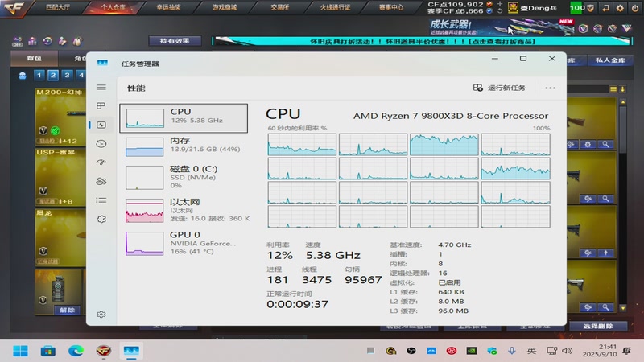Screen dimensions: 644x362
Task: Click CrossFire CF logo at top left
Action: [x=14, y=8]
